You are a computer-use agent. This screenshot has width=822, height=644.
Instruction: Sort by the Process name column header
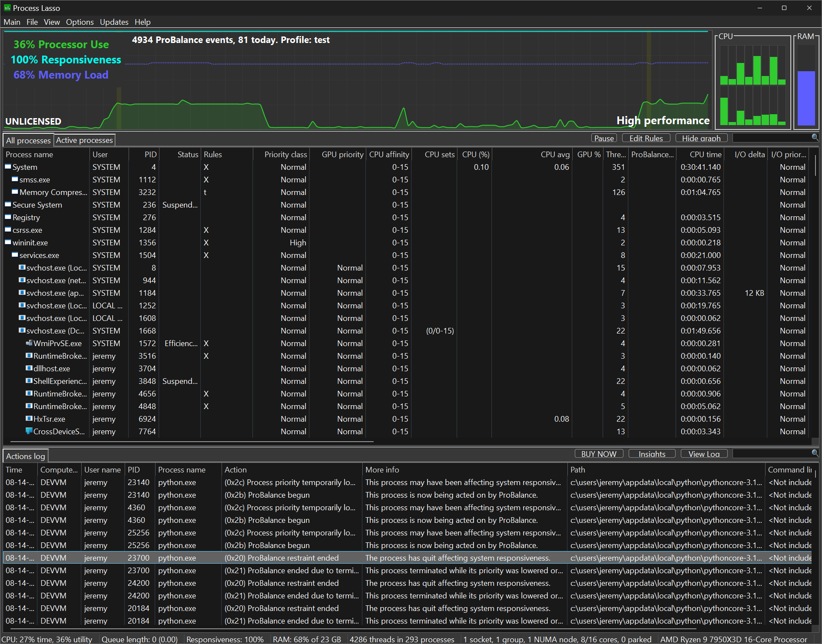coord(46,155)
